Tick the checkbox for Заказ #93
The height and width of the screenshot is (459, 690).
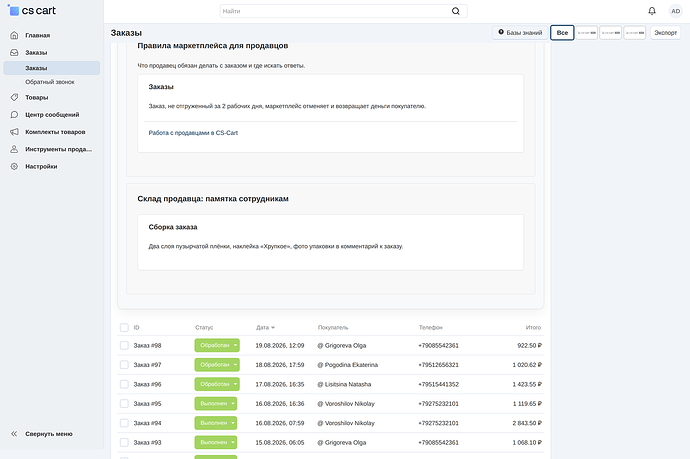tap(124, 442)
